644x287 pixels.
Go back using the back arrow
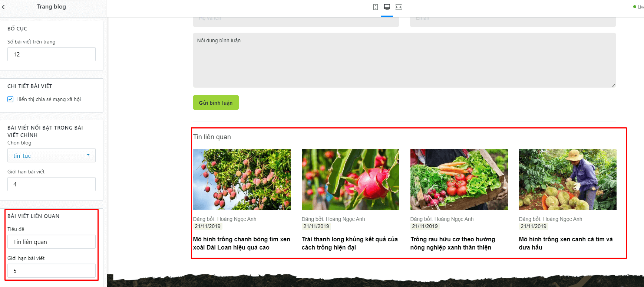pyautogui.click(x=3, y=7)
